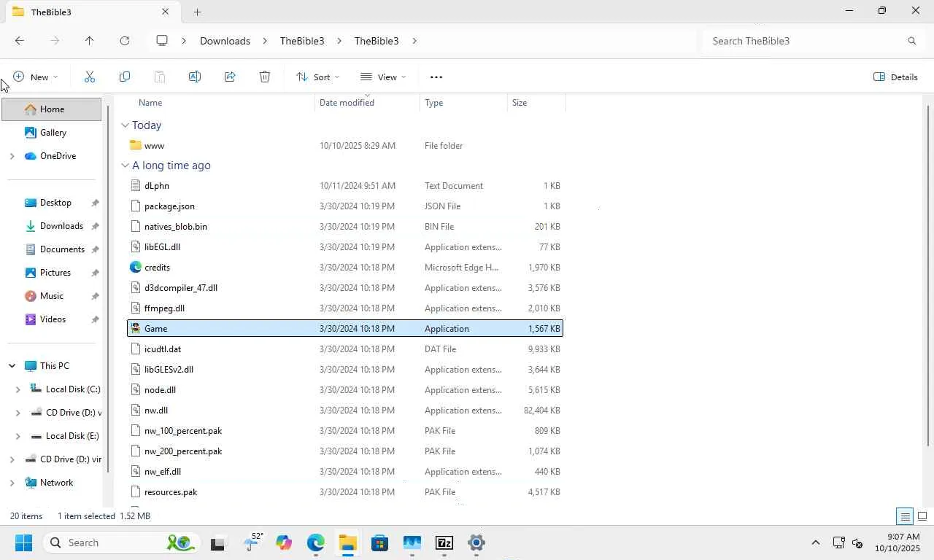Add a new tab with plus button
Image resolution: width=934 pixels, height=560 pixels.
[197, 12]
